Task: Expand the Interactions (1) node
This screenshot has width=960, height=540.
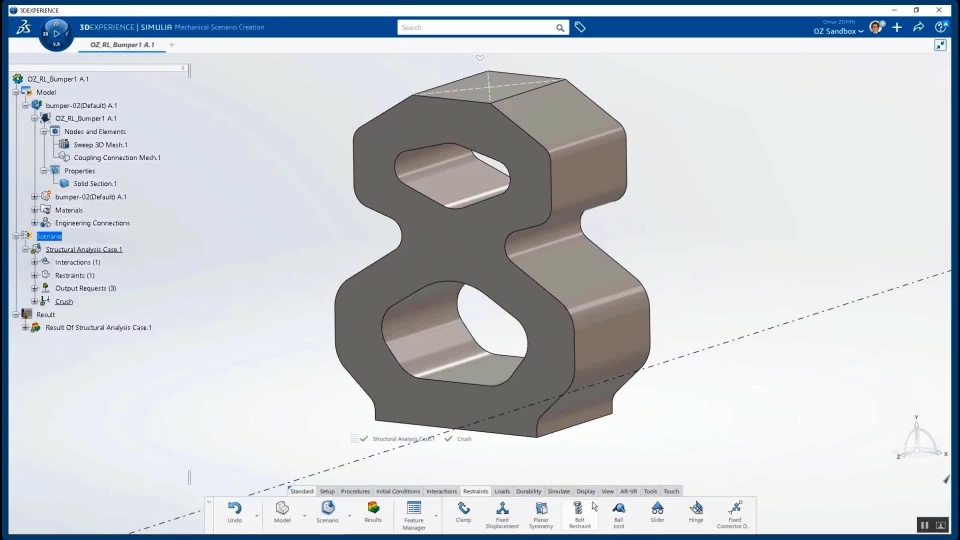Action: click(35, 262)
